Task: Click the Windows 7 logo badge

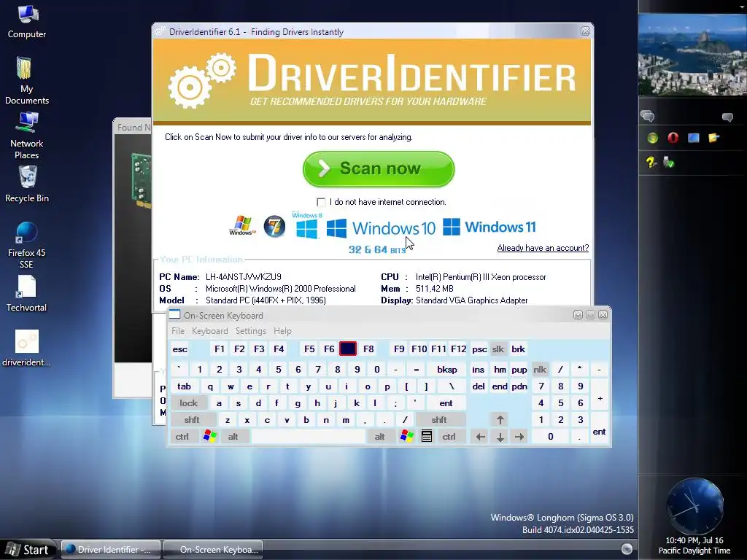Action: 275,226
